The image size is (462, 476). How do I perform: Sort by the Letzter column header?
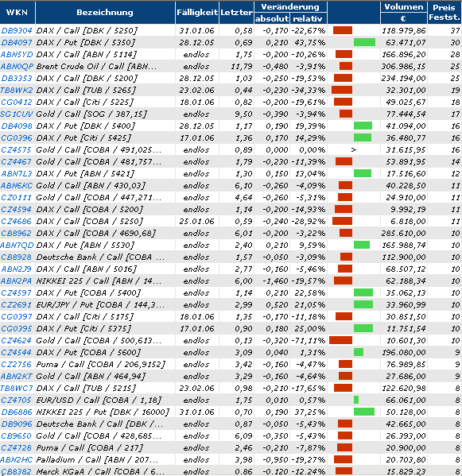click(237, 13)
